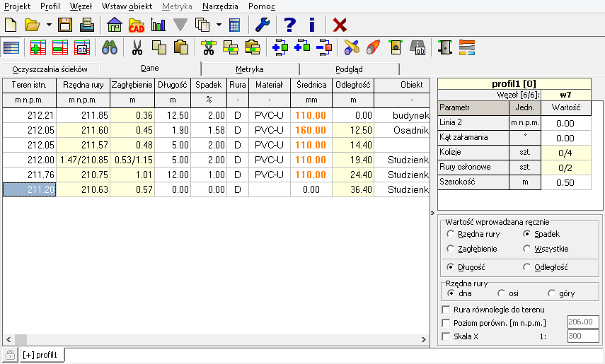Click the Teren istn. column header
The width and height of the screenshot is (605, 364).
29,85
